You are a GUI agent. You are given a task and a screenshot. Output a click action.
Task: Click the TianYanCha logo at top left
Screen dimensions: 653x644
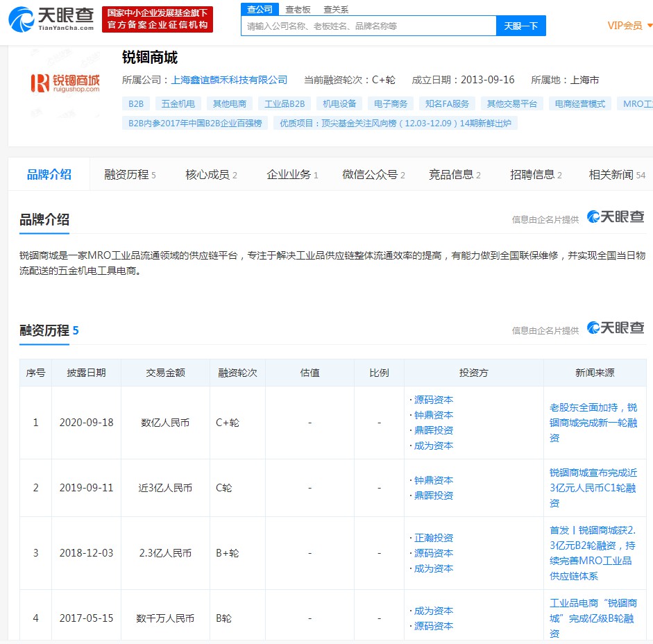point(51,19)
